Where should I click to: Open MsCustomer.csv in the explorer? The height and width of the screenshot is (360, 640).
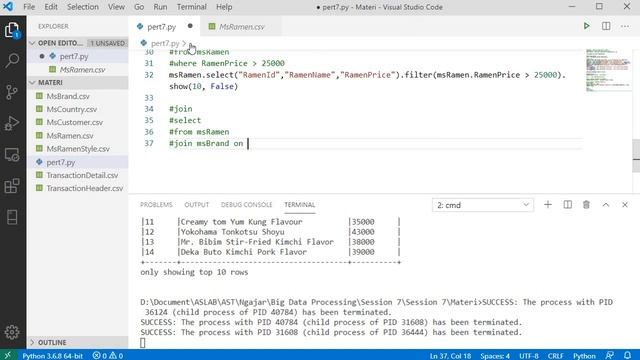click(x=78, y=122)
